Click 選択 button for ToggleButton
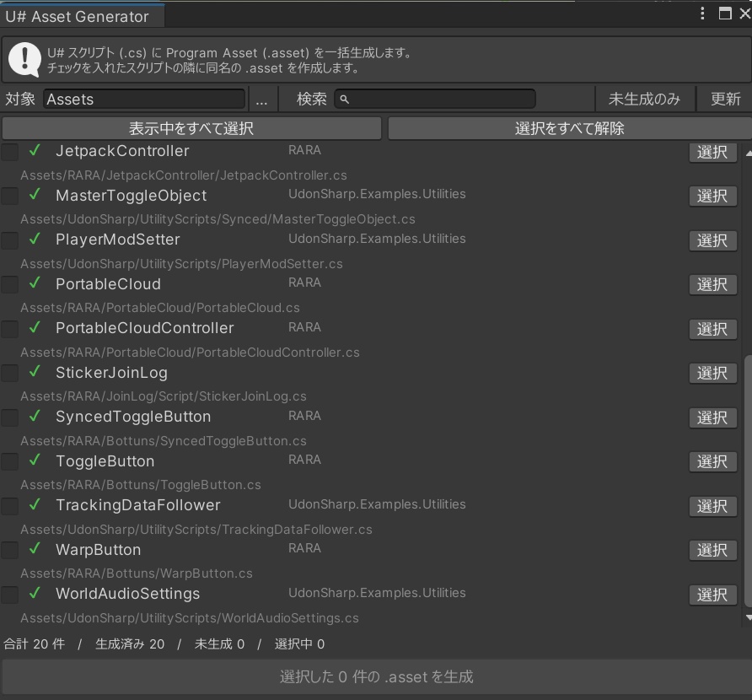752x700 pixels. [x=712, y=462]
